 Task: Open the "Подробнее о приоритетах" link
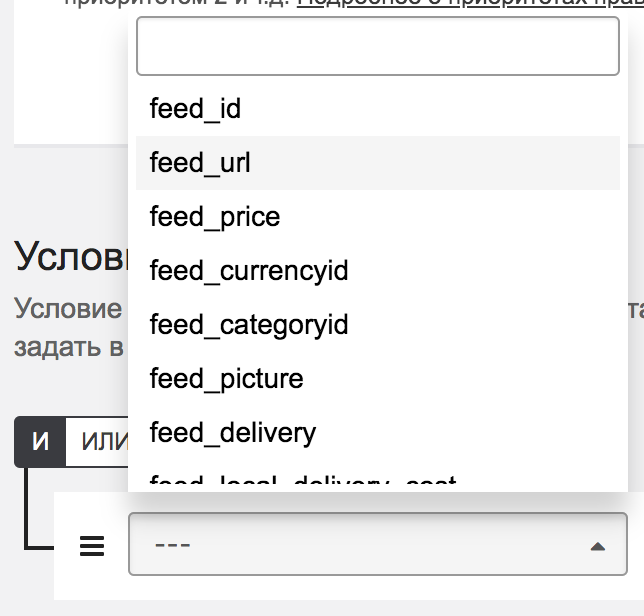point(460,3)
